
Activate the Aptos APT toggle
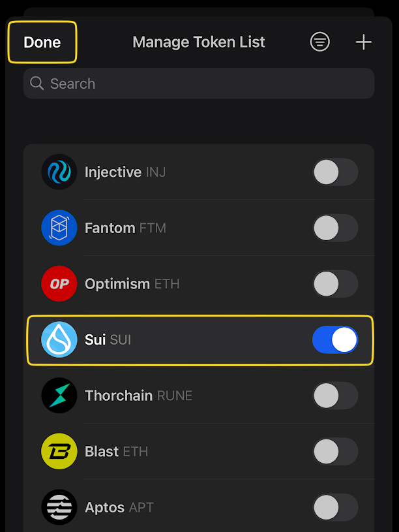coord(335,507)
